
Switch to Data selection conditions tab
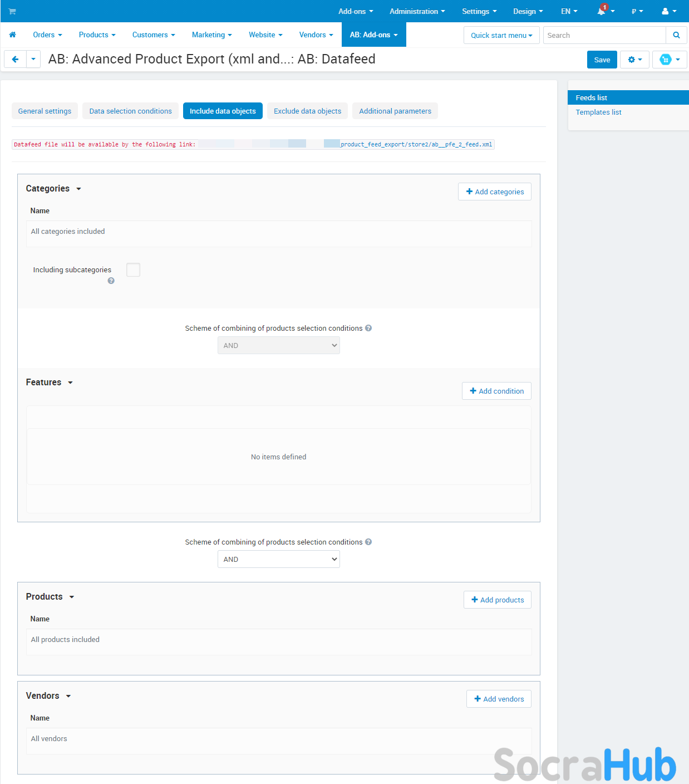[x=131, y=111]
